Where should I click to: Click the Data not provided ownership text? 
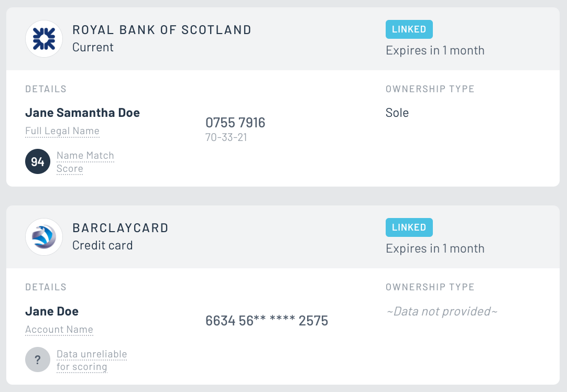(442, 312)
